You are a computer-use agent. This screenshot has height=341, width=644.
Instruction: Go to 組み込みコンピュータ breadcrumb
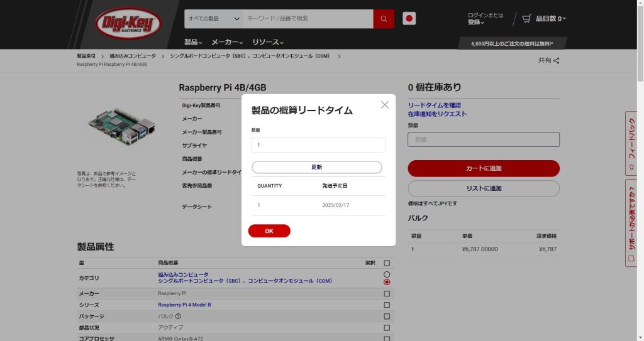[x=133, y=56]
